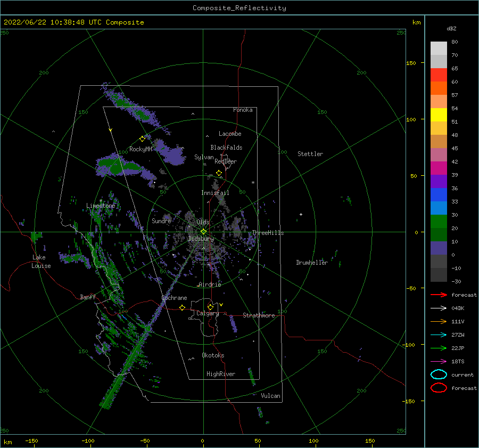
Task: Click the Composite_Reflectivity title
Action: click(x=240, y=8)
